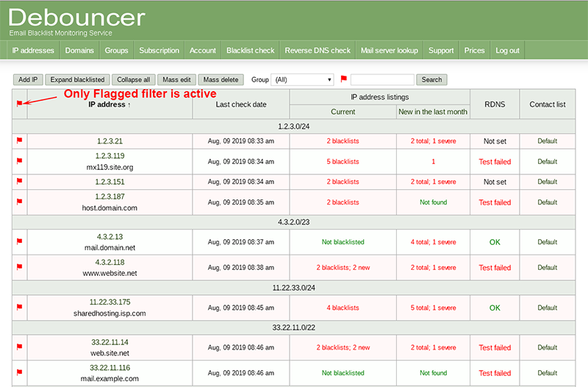Open the Domains menu item
Image resolution: width=588 pixels, height=387 pixels.
pyautogui.click(x=79, y=50)
